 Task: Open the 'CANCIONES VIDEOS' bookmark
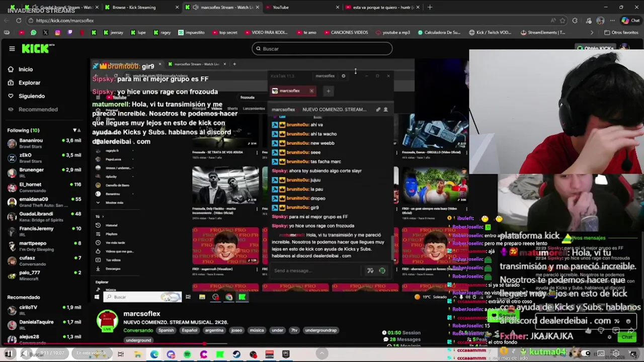(x=346, y=33)
